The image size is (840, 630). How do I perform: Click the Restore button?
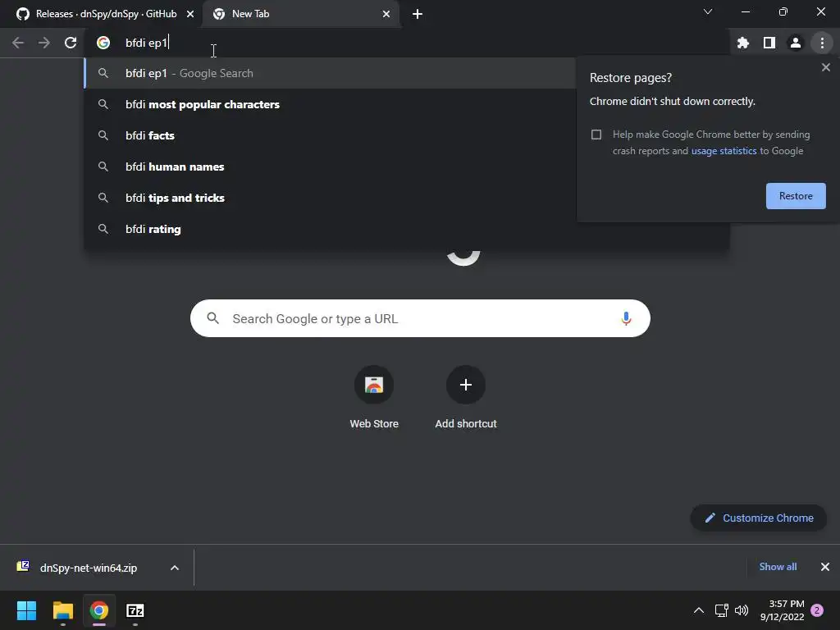pos(796,196)
